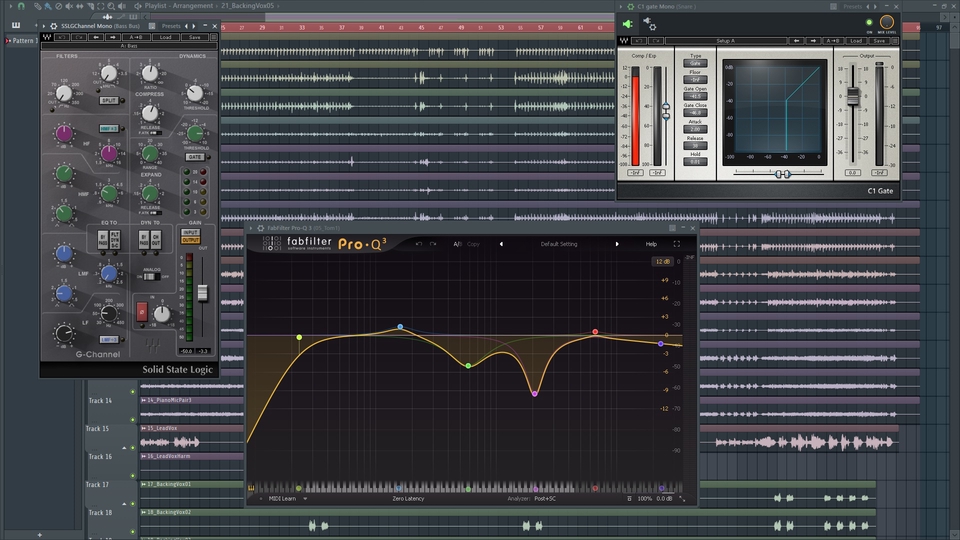The height and width of the screenshot is (540, 960).
Task: Open plugin wrapper settings icon in C1 gate
Action: click(x=650, y=24)
